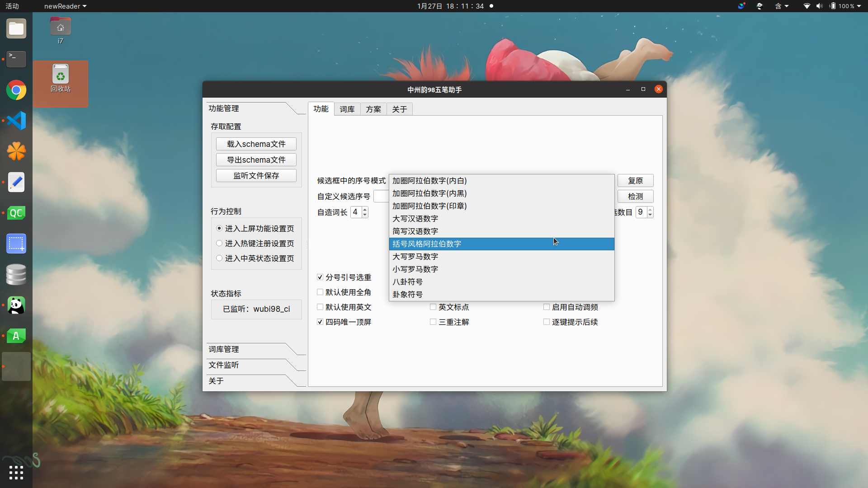
Task: Show applications grid button
Action: 16,473
